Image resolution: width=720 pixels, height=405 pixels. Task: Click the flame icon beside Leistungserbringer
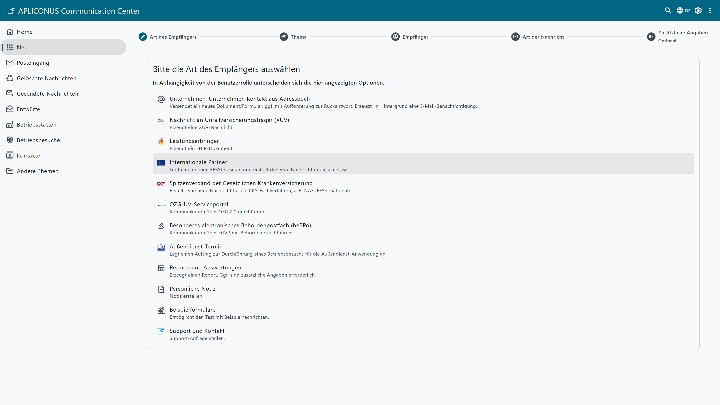click(161, 141)
